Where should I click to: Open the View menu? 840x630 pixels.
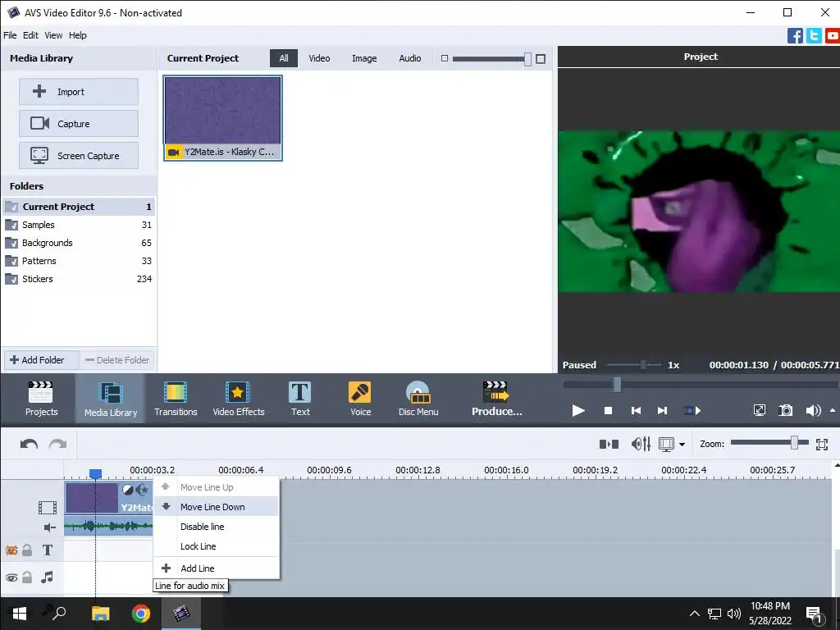53,35
